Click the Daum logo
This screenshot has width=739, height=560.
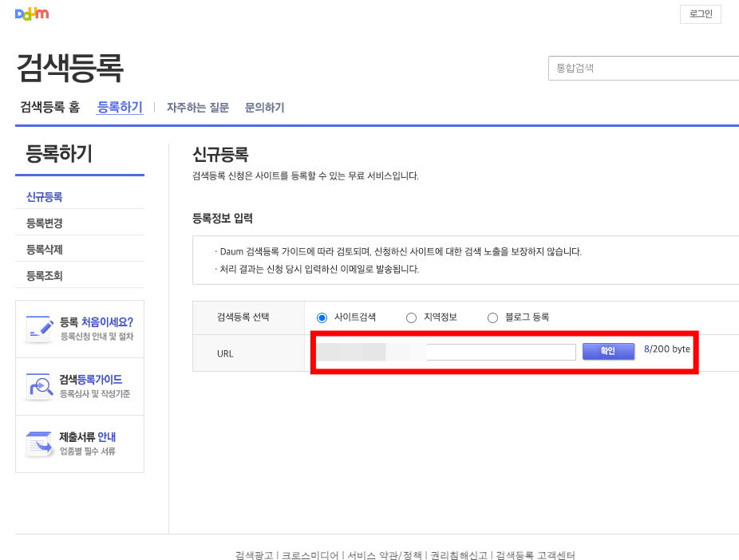[32, 14]
